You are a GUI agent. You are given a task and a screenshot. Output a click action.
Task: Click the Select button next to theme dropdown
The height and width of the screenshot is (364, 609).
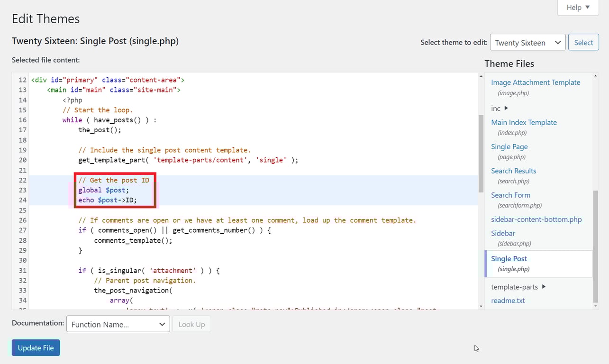pos(583,42)
